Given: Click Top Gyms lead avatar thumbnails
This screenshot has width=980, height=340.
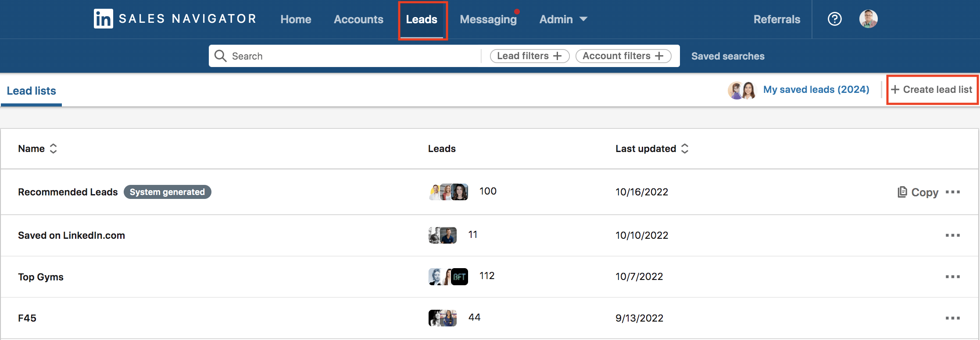Looking at the screenshot, I should pyautogui.click(x=448, y=276).
